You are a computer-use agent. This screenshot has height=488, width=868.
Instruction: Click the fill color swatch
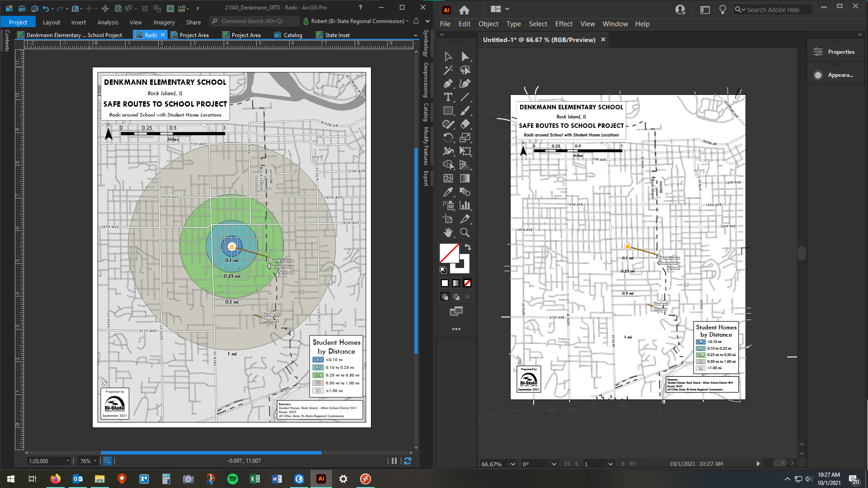(x=449, y=253)
